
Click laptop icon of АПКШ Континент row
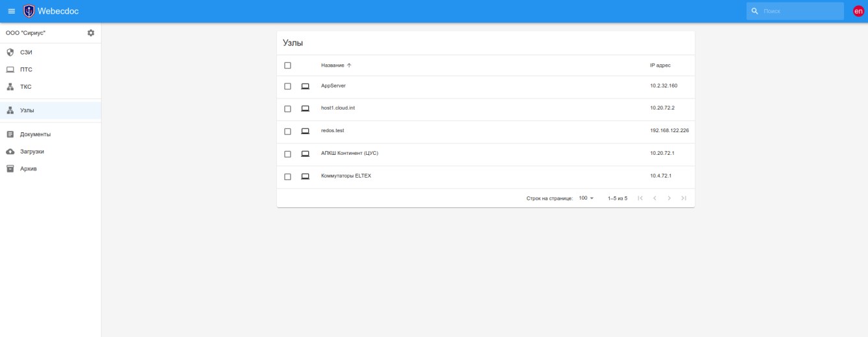(306, 154)
